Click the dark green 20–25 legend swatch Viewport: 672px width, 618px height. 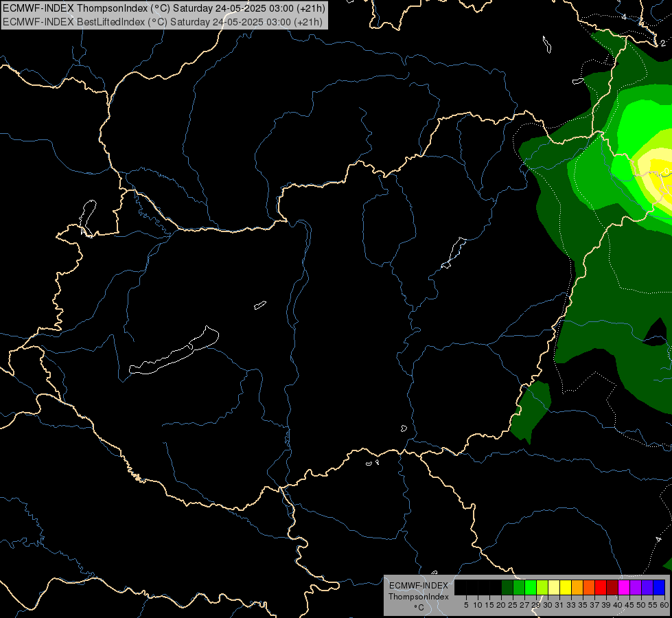tap(507, 587)
